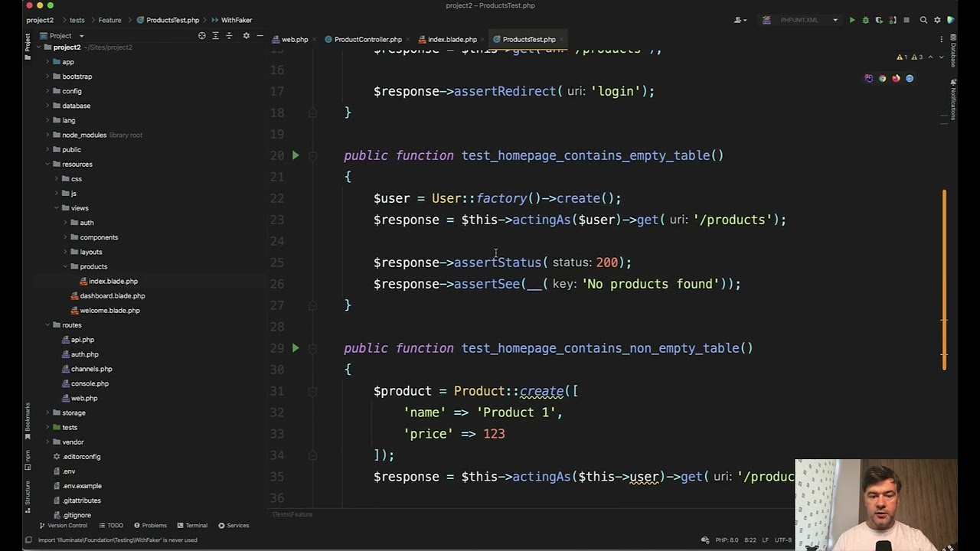
Task: Start debugging with the bug icon
Action: [x=866, y=20]
